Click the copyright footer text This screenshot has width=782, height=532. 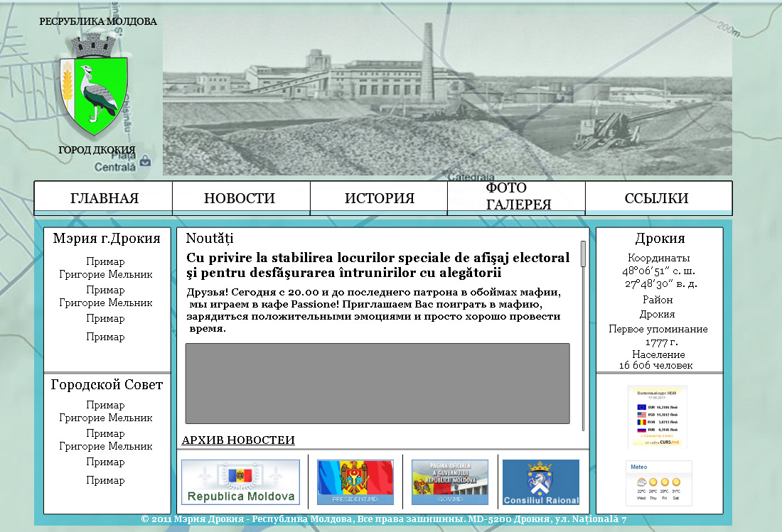pyautogui.click(x=383, y=519)
